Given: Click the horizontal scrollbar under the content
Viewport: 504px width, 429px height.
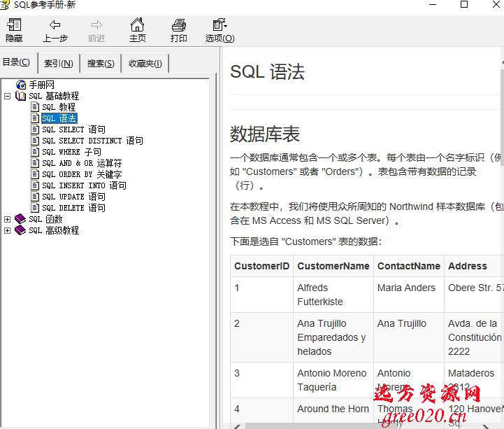Looking at the screenshot, I should pos(363,425).
